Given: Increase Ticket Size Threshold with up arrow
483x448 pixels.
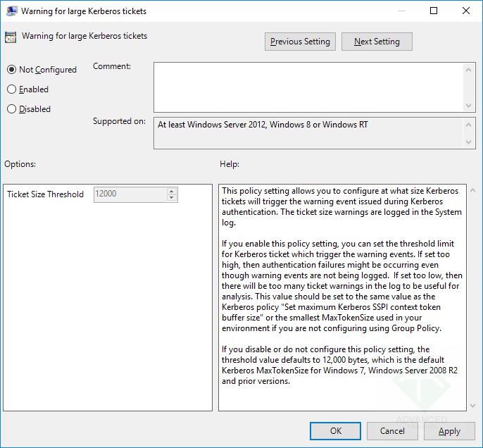Looking at the screenshot, I should pos(171,191).
